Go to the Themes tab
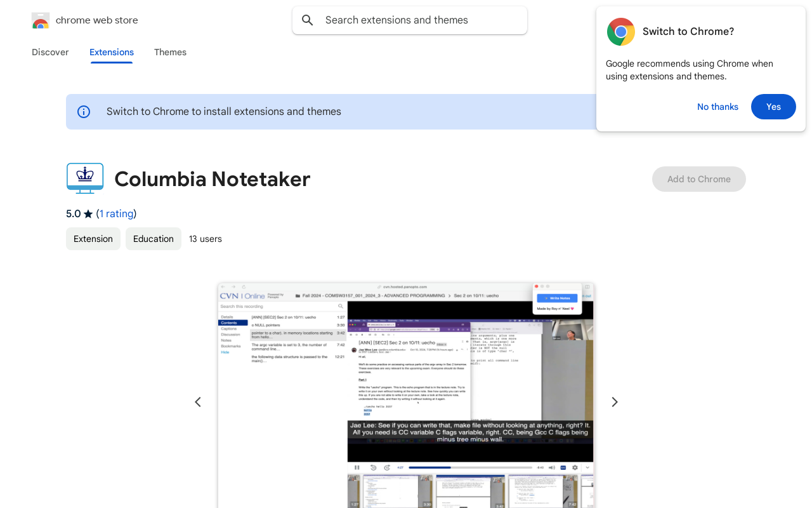Viewport: 812px width, 508px height. pyautogui.click(x=170, y=52)
